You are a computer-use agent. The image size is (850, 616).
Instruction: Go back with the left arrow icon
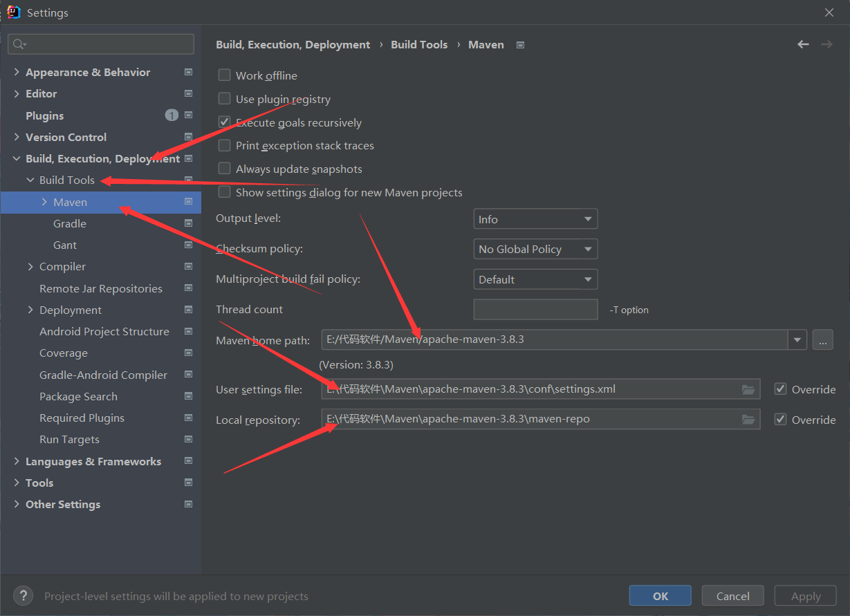[803, 44]
